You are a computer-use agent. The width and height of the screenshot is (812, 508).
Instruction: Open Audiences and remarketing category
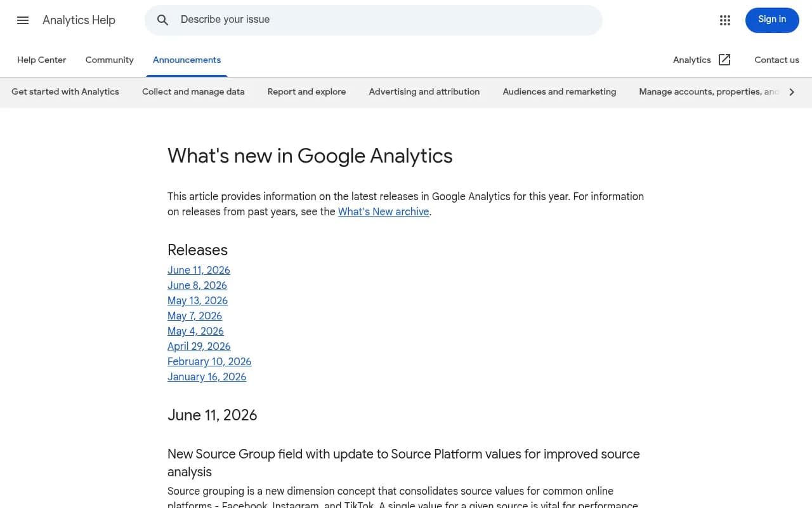(x=560, y=92)
